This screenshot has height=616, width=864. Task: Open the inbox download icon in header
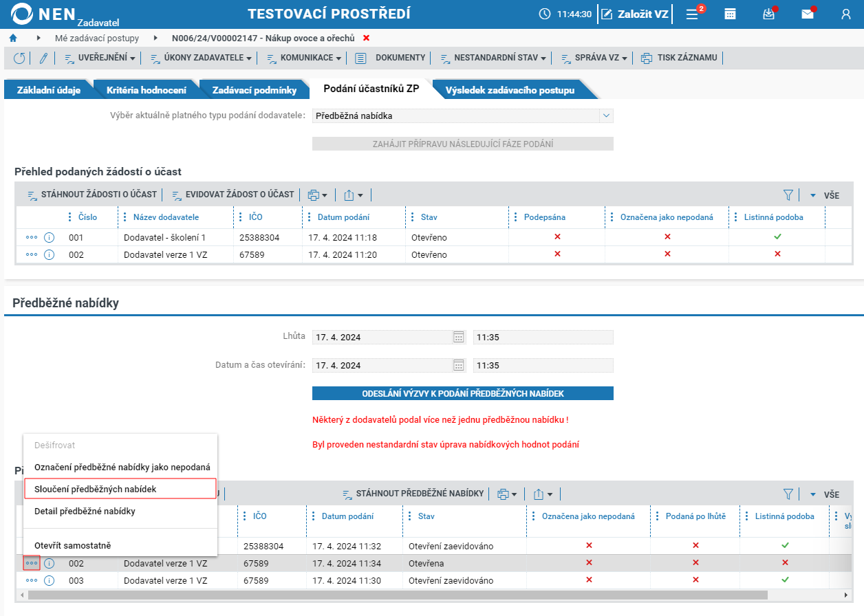click(x=769, y=14)
